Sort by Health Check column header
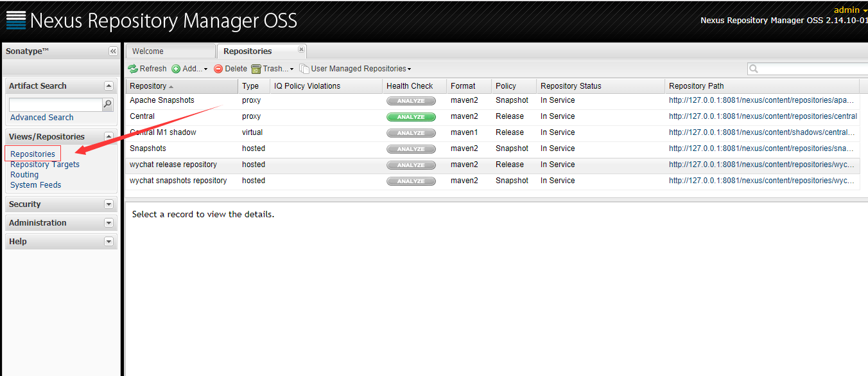Image resolution: width=868 pixels, height=376 pixels. (x=415, y=86)
